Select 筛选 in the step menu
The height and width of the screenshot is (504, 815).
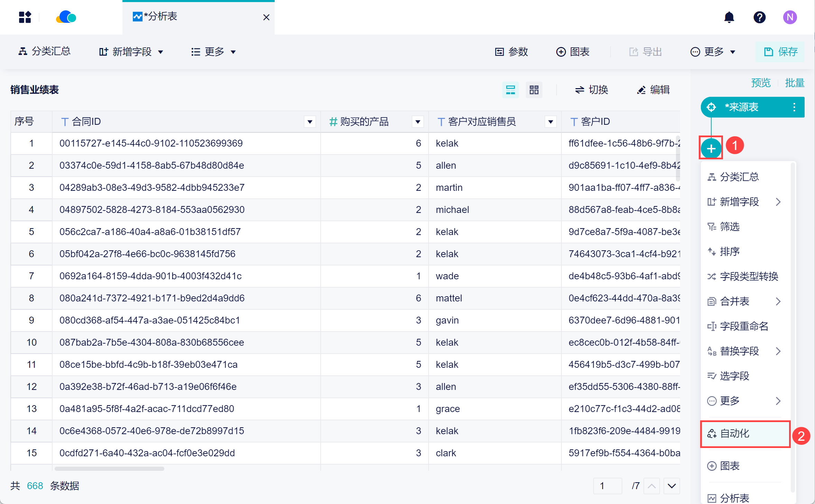pos(729,227)
